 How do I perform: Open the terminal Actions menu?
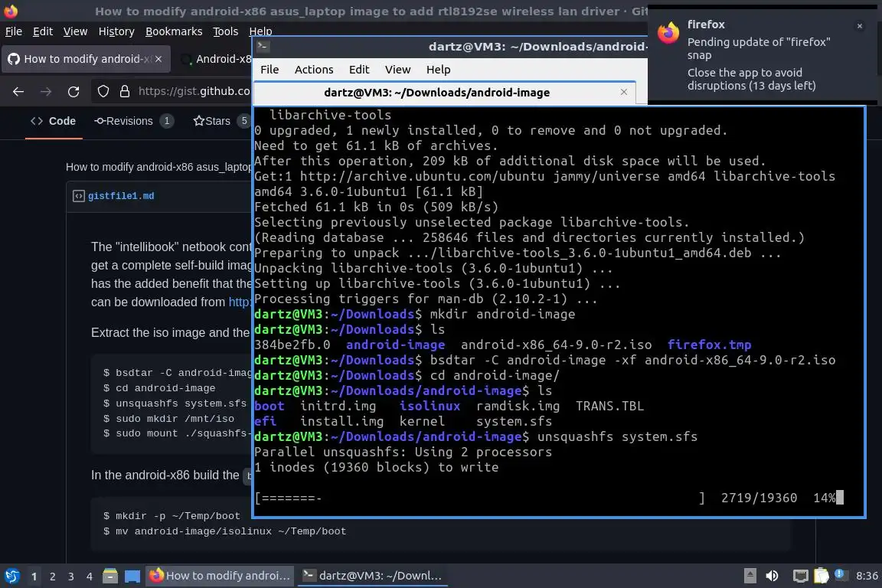(x=314, y=70)
